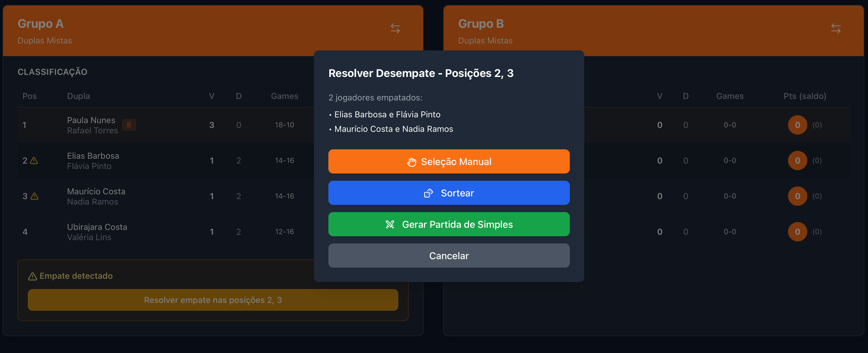The image size is (868, 353).
Task: Click the dice icon in Sortear button
Action: pos(429,193)
